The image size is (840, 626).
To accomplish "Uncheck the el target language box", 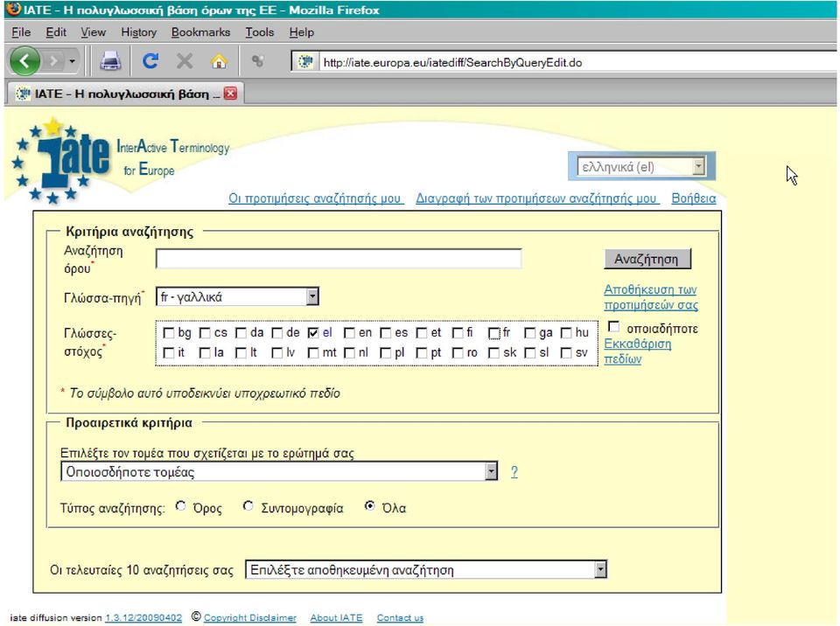I will [313, 333].
